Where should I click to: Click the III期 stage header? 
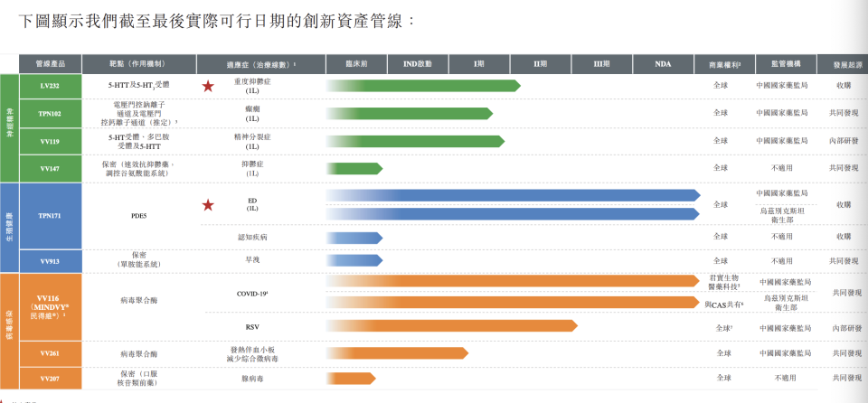(602, 64)
